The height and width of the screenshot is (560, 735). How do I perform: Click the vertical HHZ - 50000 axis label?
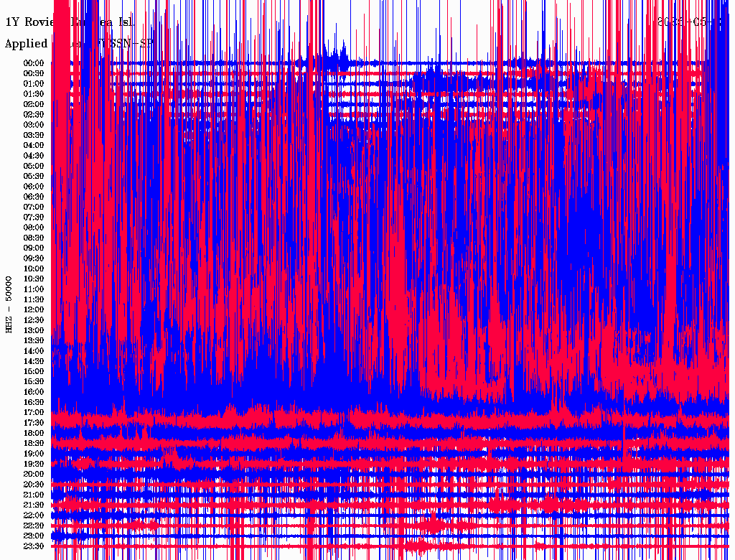[9, 305]
